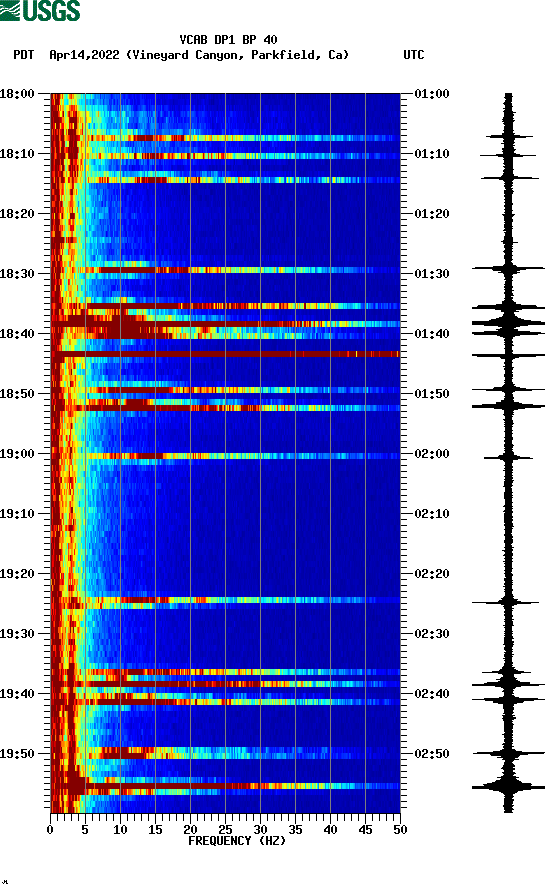This screenshot has height=893, width=552.
Task: Click the date label 'Apr14,2022'
Action: (x=84, y=55)
